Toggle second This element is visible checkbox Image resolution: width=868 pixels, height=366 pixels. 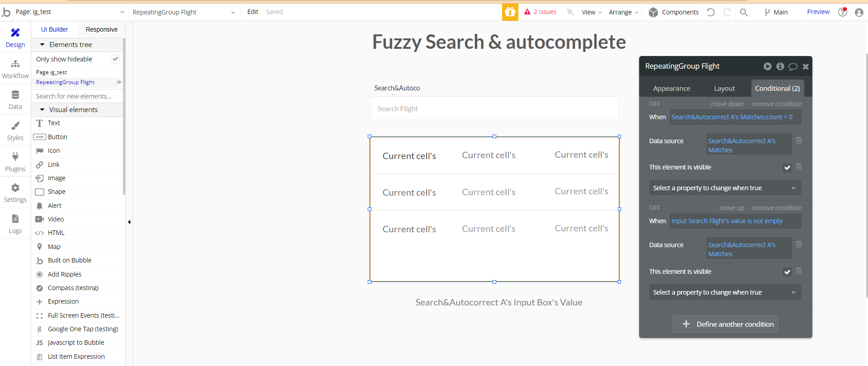[787, 272]
